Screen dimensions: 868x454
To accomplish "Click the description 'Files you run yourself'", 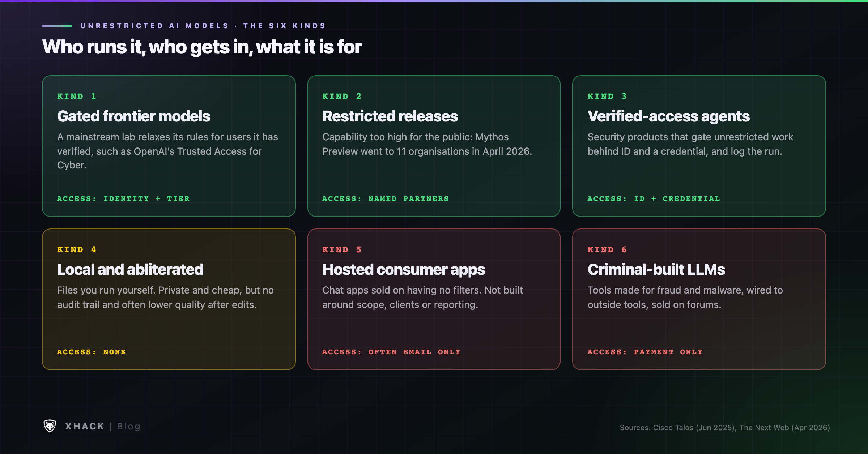I will (165, 297).
